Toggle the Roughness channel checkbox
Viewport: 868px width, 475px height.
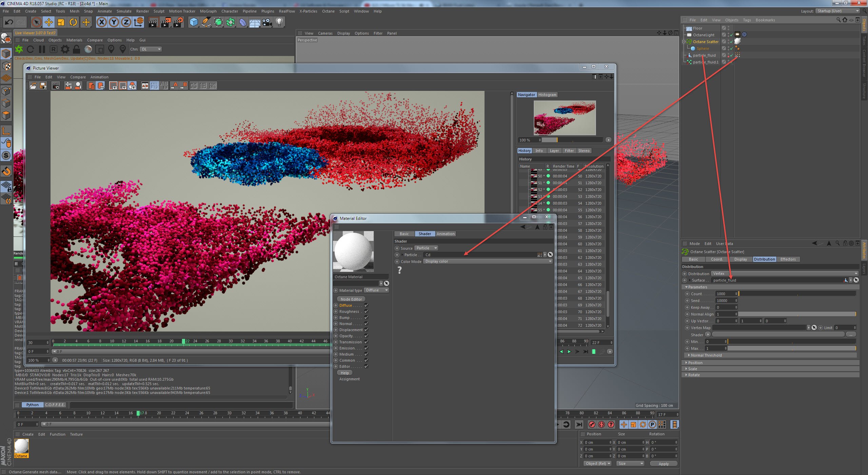coord(366,311)
